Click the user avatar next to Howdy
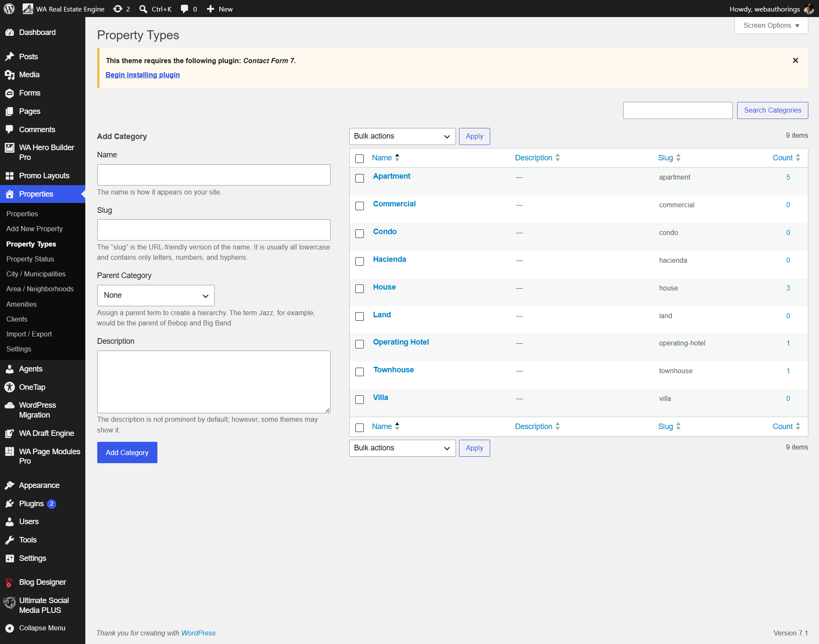Image resolution: width=819 pixels, height=644 pixels. [808, 9]
